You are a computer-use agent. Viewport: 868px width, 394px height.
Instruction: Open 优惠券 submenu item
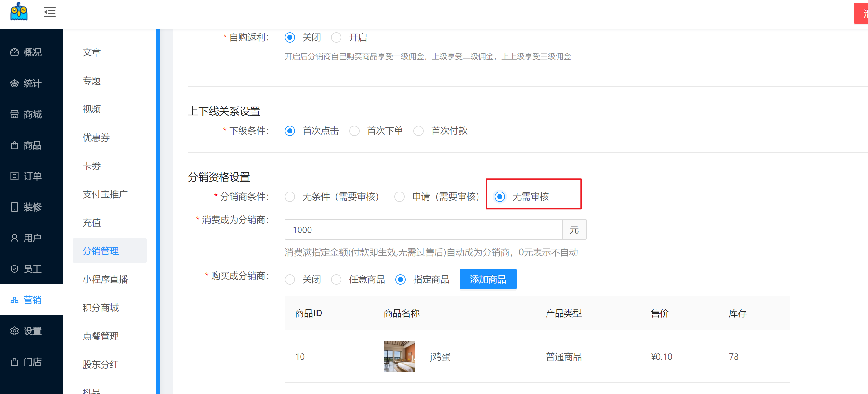click(x=96, y=137)
